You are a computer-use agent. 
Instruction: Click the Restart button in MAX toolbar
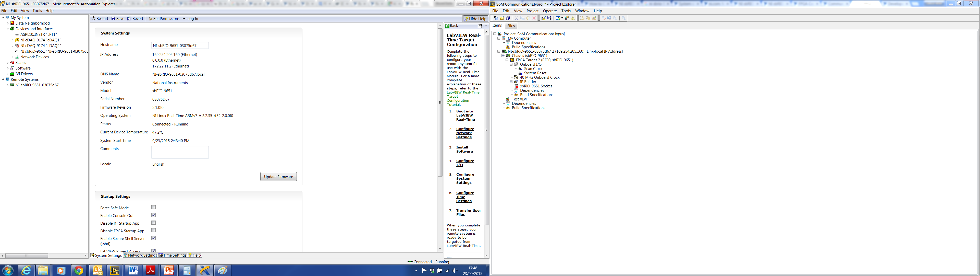pos(100,19)
